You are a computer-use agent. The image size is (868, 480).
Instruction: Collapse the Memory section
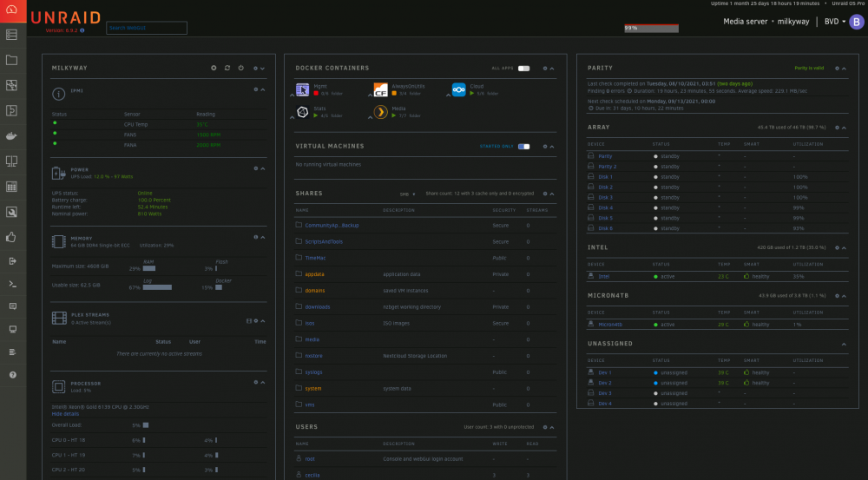pos(263,238)
